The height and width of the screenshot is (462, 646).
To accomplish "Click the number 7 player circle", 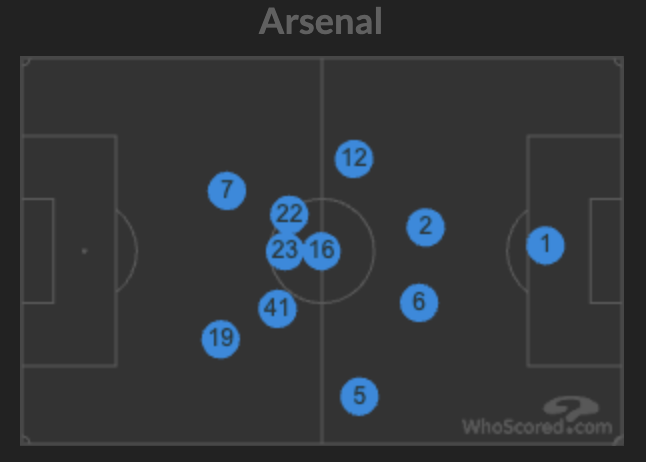I will tap(227, 190).
